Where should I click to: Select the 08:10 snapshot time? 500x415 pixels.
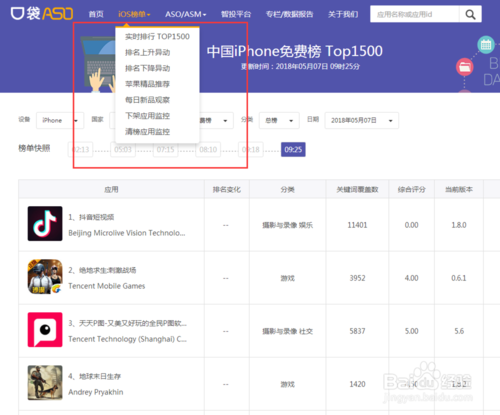[208, 149]
